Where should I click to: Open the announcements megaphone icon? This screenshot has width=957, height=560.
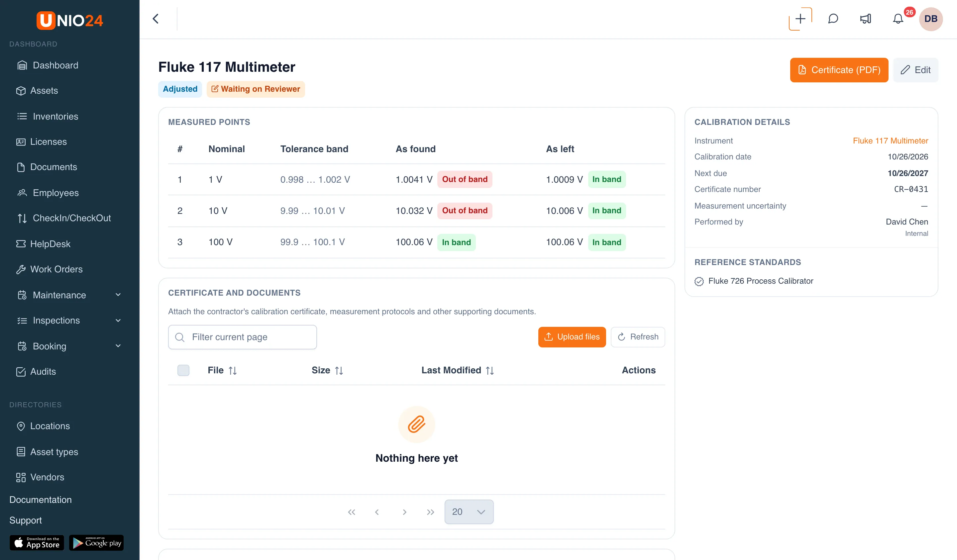tap(866, 19)
